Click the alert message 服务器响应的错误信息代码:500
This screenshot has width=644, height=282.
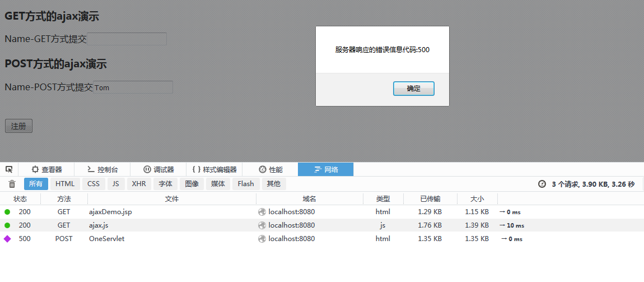click(x=382, y=50)
